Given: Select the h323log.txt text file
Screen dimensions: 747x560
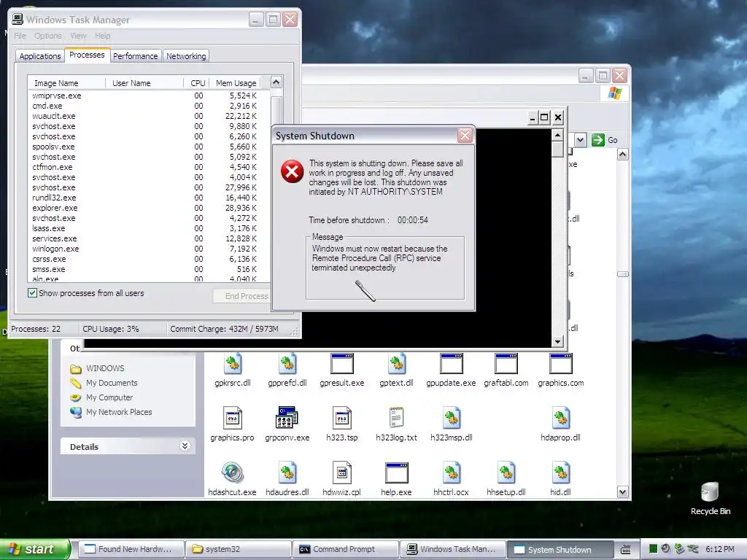Looking at the screenshot, I should coord(396,418).
